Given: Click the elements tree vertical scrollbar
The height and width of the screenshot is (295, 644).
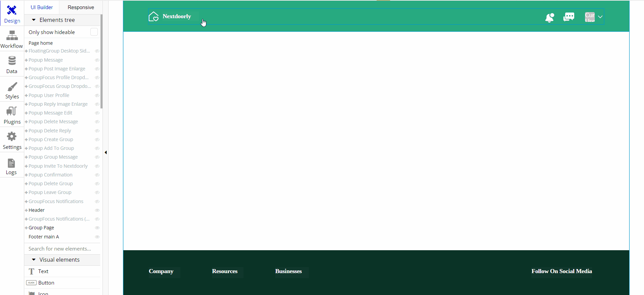Looking at the screenshot, I should 101,61.
